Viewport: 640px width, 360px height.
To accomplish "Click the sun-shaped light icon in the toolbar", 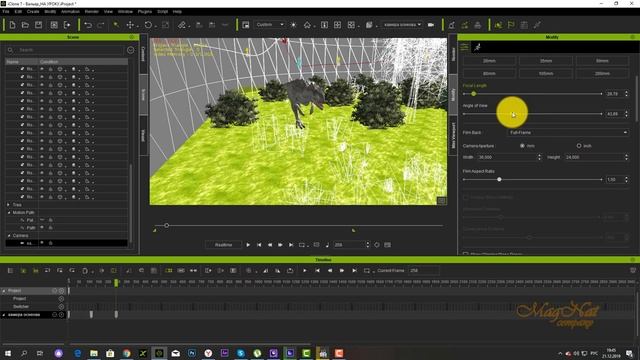I will 293,25.
